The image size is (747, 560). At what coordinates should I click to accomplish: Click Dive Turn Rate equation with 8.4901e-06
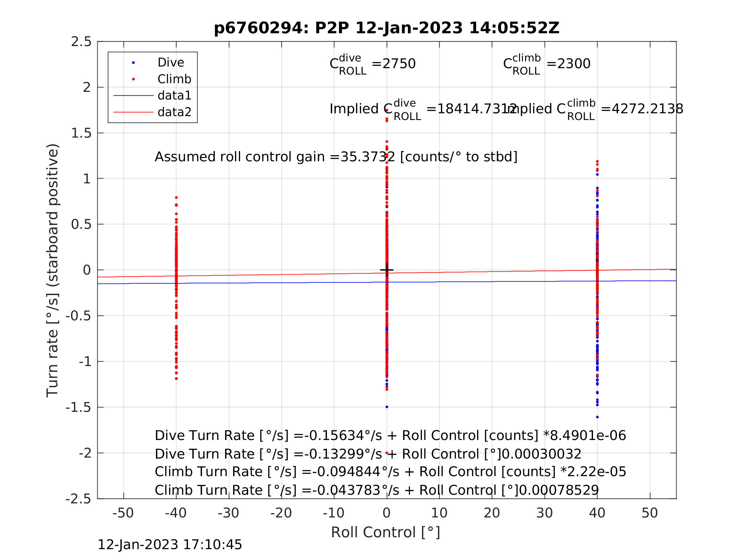point(390,436)
